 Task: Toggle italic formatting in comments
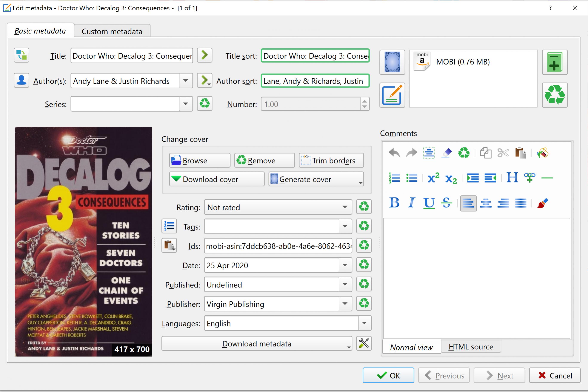click(411, 203)
